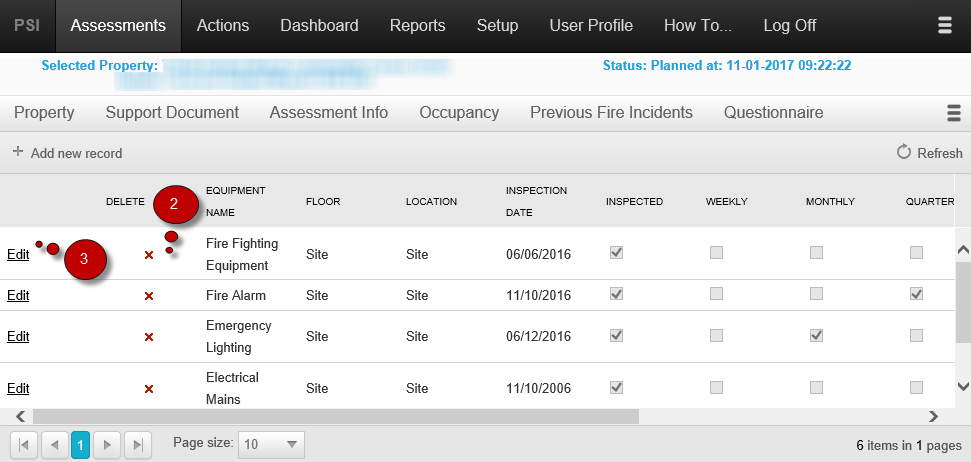The height and width of the screenshot is (462, 971).
Task: Sort by the Inspection Date column header
Action: 536,201
